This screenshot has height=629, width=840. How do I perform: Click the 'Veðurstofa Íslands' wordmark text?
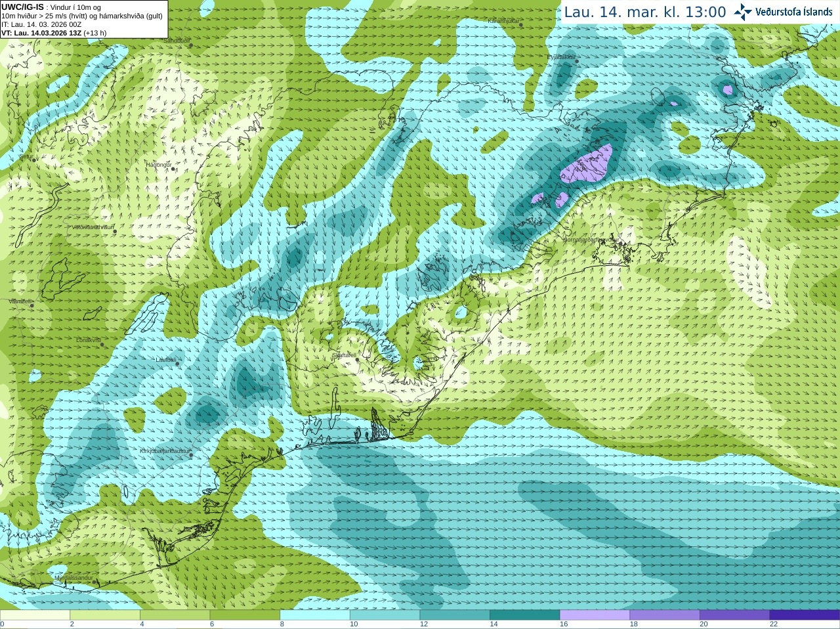click(x=794, y=12)
